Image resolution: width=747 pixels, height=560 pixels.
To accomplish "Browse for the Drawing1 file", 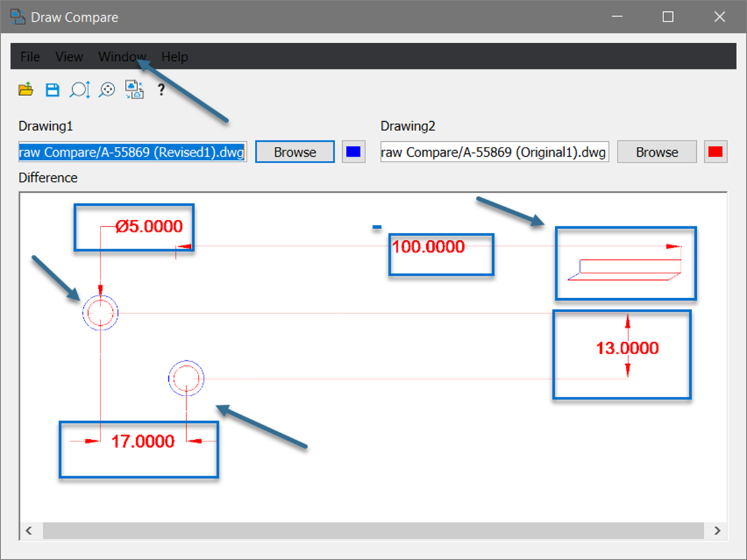I will [294, 151].
